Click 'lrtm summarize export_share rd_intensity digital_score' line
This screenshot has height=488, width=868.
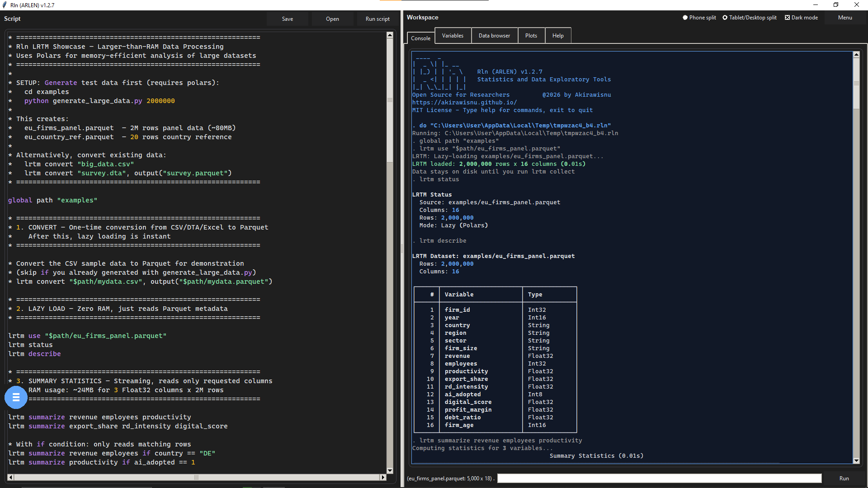pos(118,426)
